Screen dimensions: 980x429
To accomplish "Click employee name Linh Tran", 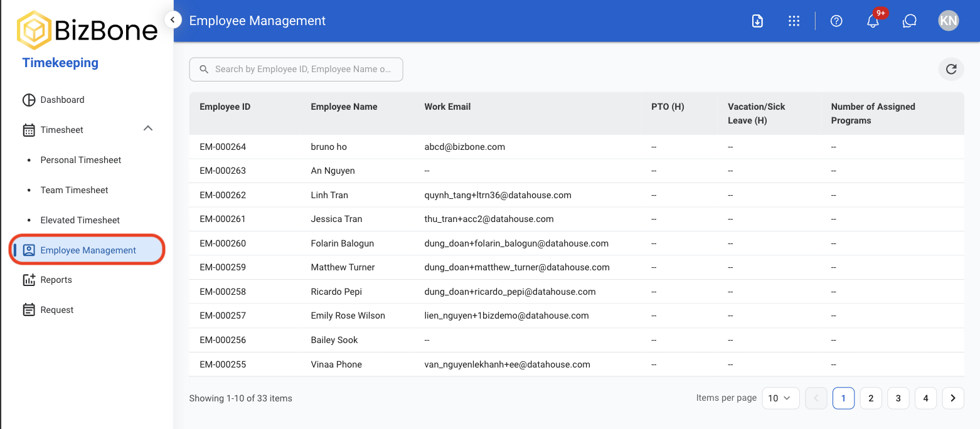I will click(x=329, y=195).
